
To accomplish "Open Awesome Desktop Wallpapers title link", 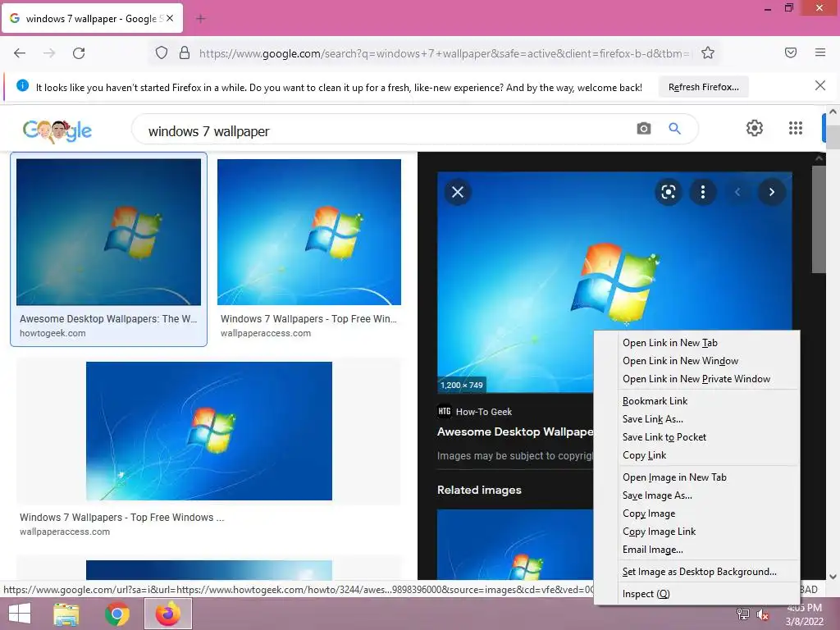I will (515, 431).
